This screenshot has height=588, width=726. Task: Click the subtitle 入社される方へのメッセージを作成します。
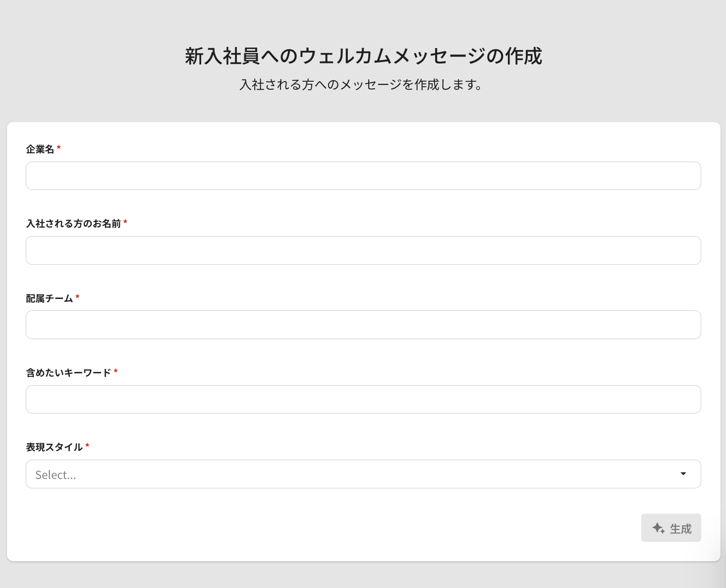(361, 85)
